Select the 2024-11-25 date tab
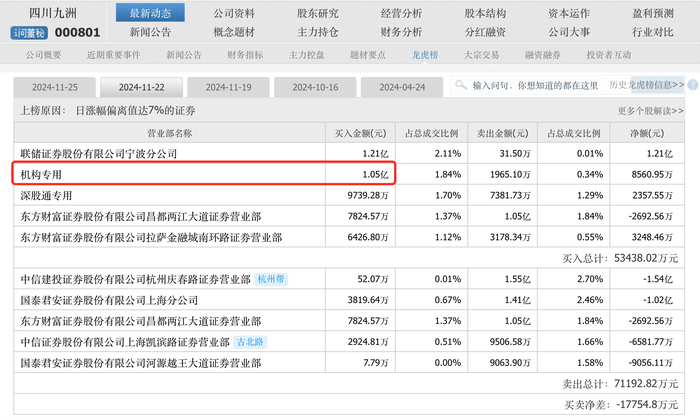Image resolution: width=700 pixels, height=420 pixels. coord(54,87)
